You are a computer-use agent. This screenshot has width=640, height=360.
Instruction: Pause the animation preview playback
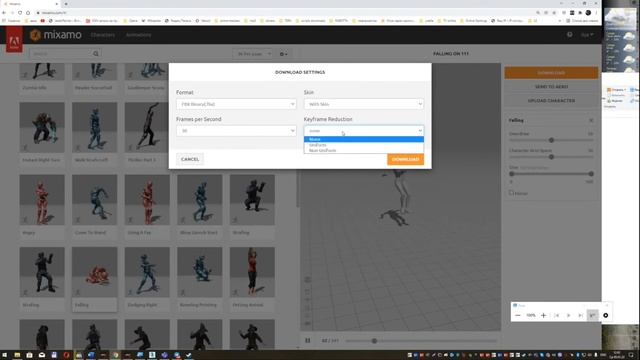pyautogui.click(x=308, y=340)
